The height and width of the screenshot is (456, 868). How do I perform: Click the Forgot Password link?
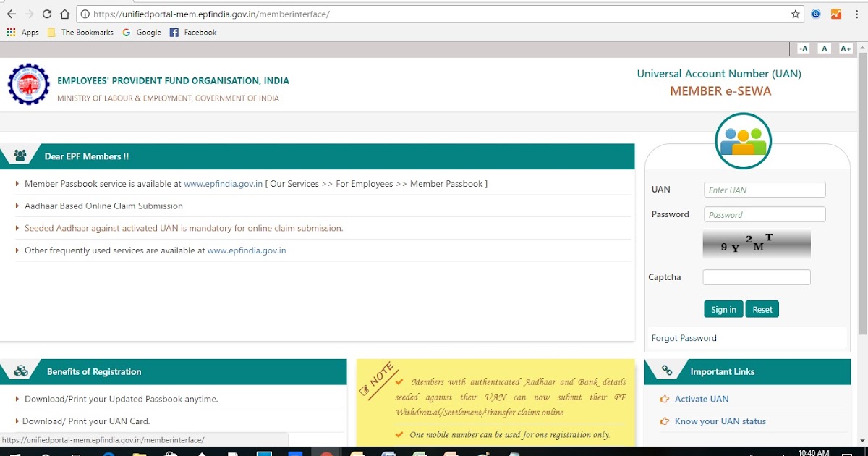pos(684,337)
